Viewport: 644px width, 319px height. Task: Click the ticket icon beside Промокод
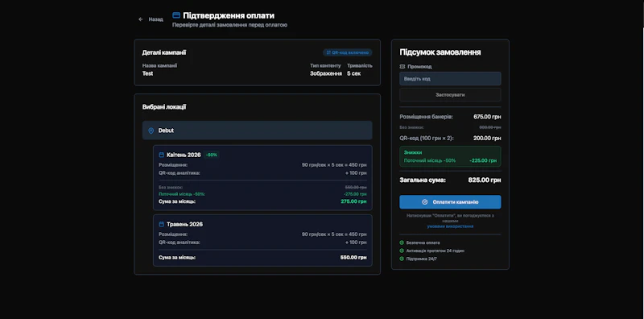402,67
